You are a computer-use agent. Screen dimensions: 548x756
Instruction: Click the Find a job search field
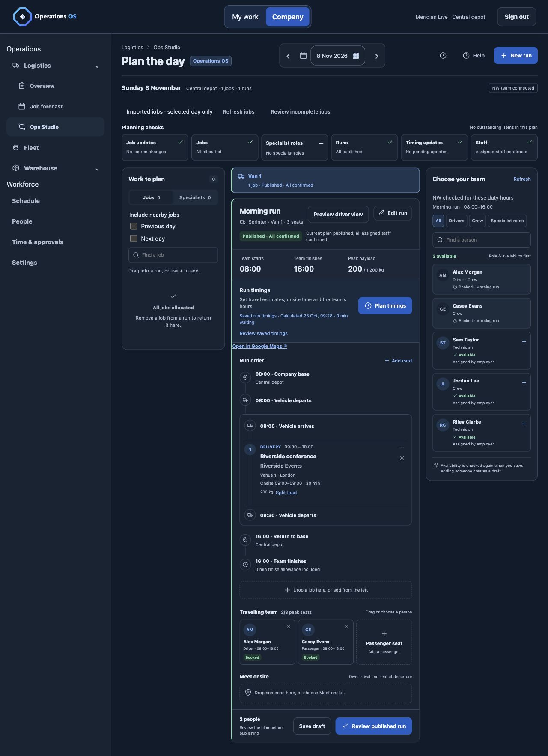tap(173, 255)
